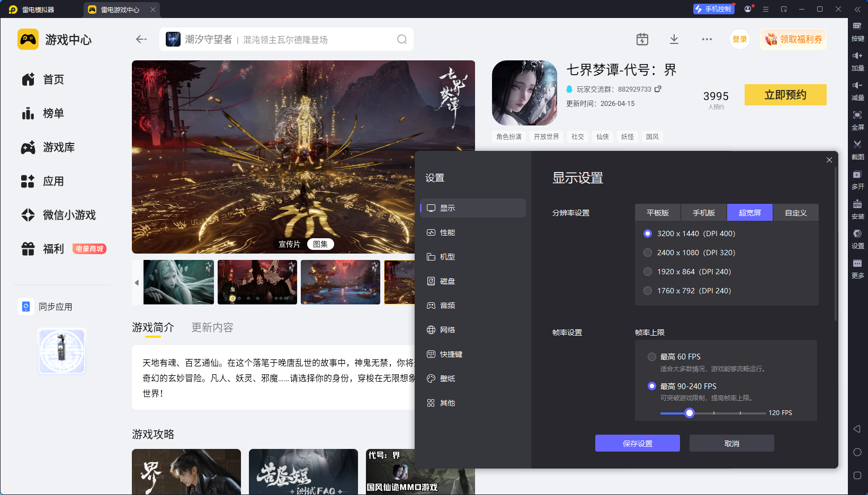Open multi-instance (多开) from right sidebar

[857, 175]
